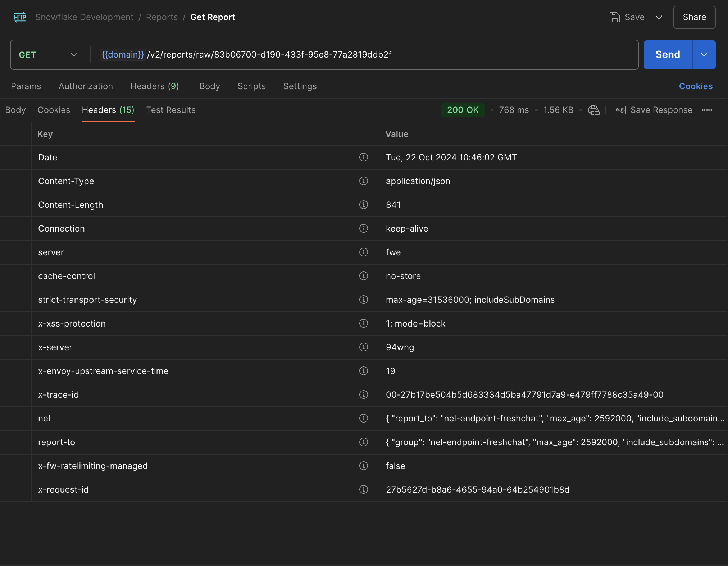Expand the Save options chevron
Viewport: 728px width, 566px height.
click(x=659, y=17)
